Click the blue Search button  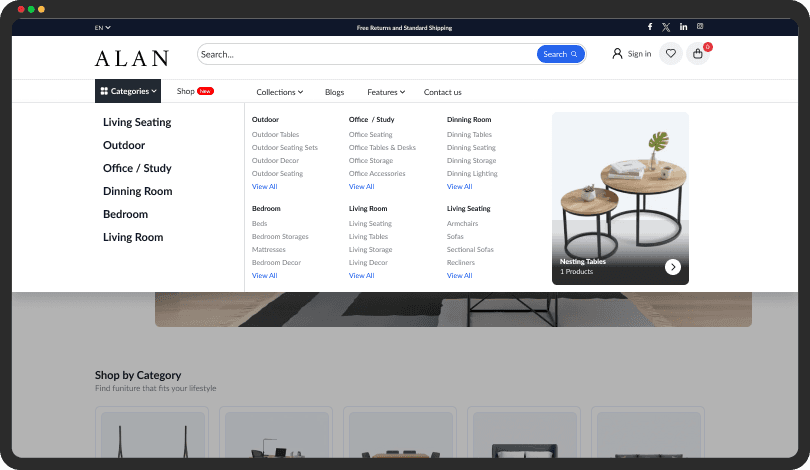(x=560, y=54)
